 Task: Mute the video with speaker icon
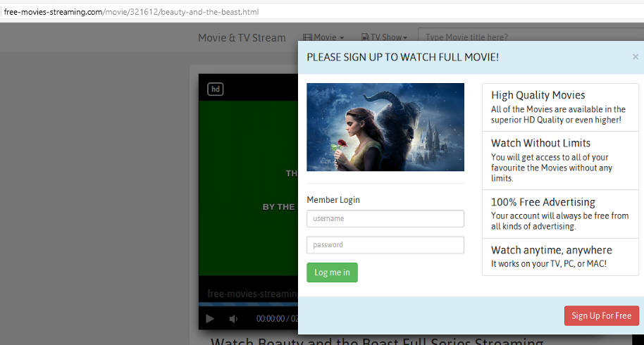coord(233,319)
